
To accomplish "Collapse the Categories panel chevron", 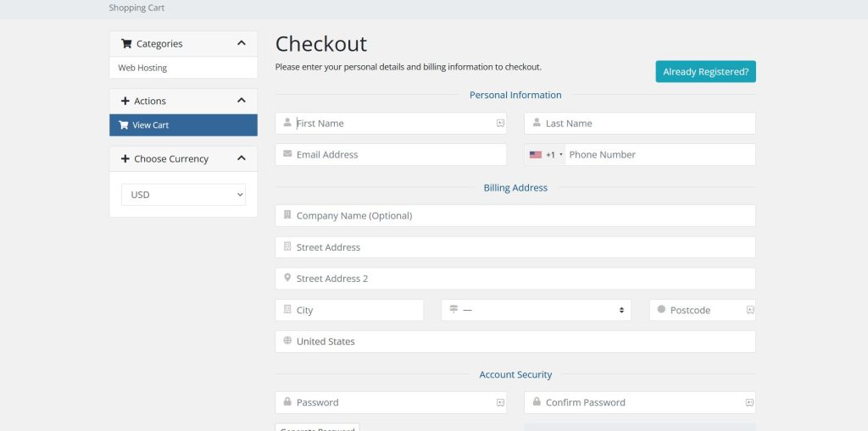I will tap(242, 43).
